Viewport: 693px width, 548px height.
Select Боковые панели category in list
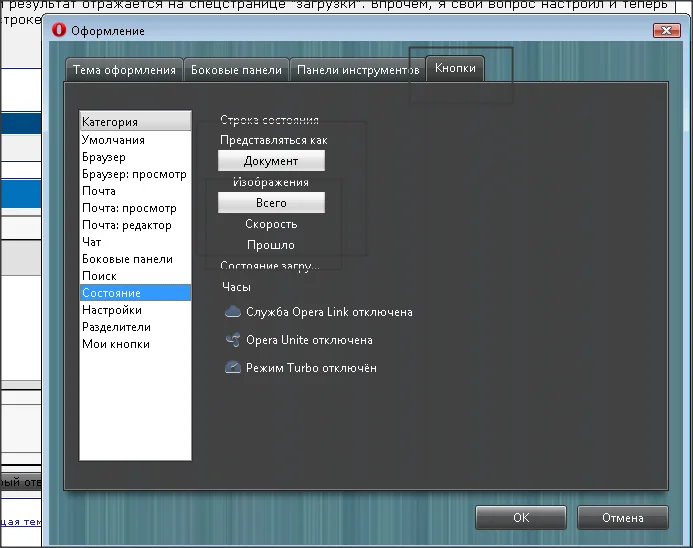click(135, 259)
